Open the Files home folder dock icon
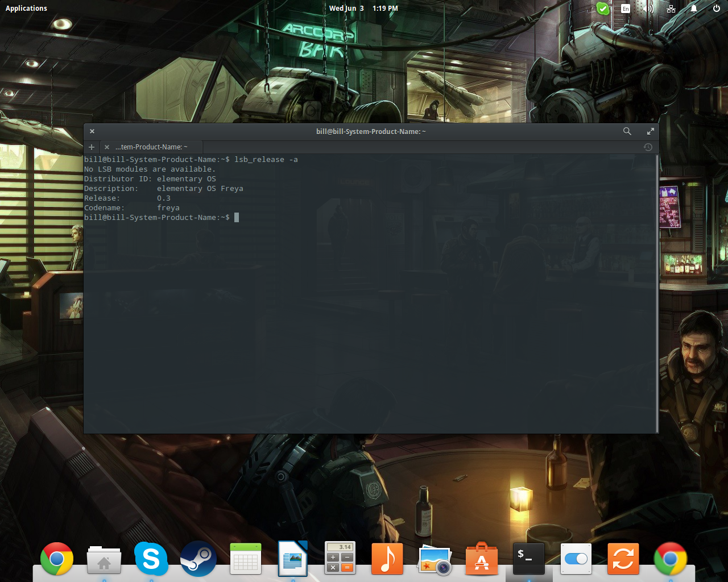 [x=104, y=559]
